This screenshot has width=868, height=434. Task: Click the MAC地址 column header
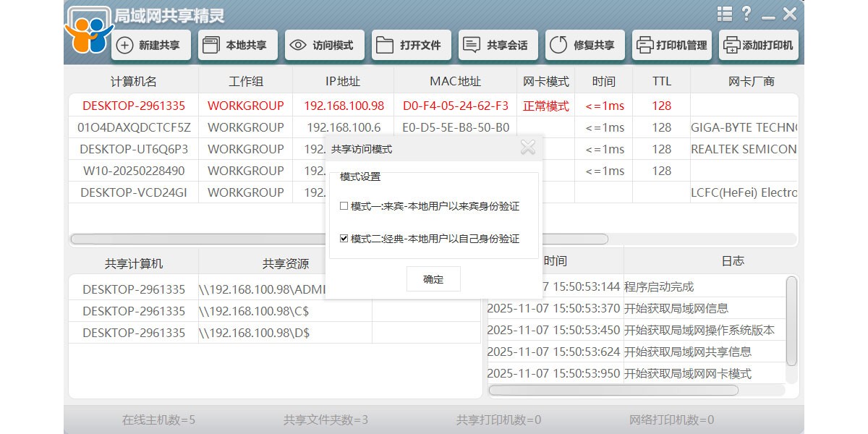tap(455, 81)
